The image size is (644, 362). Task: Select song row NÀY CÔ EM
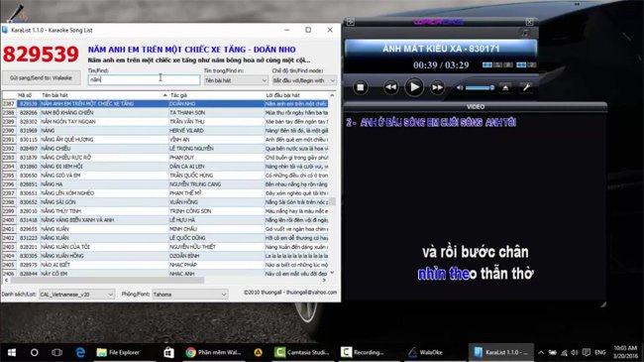(x=165, y=273)
